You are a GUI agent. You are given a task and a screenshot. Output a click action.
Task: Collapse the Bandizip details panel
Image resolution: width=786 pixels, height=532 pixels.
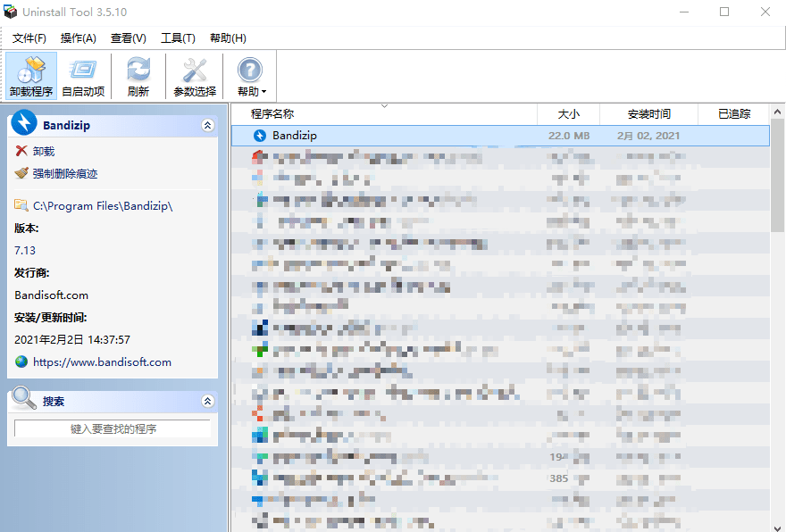[x=207, y=125]
